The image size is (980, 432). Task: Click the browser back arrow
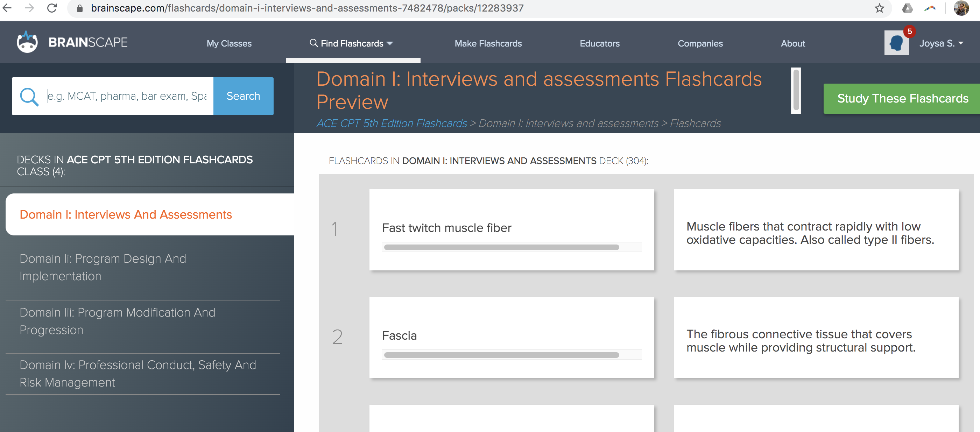point(8,8)
